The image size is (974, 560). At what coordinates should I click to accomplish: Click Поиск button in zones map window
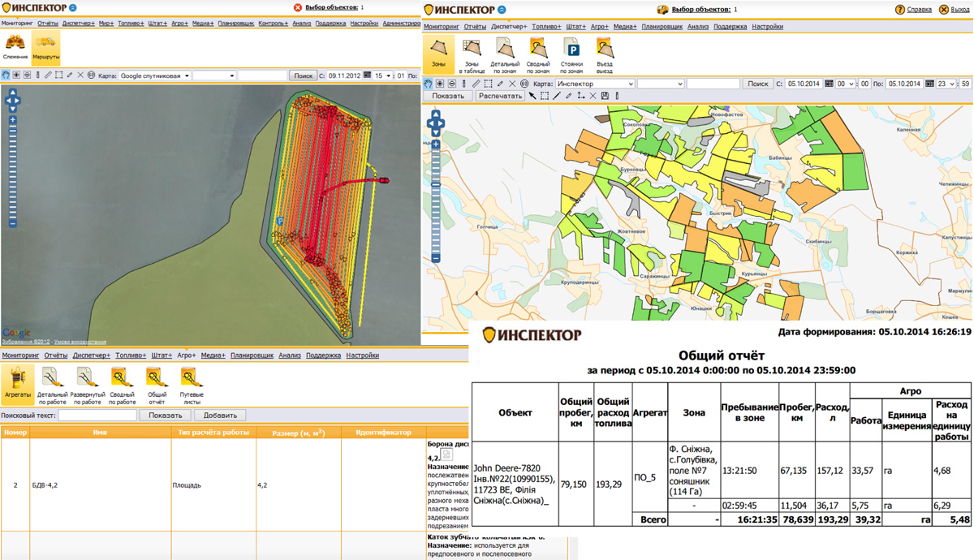pos(757,84)
